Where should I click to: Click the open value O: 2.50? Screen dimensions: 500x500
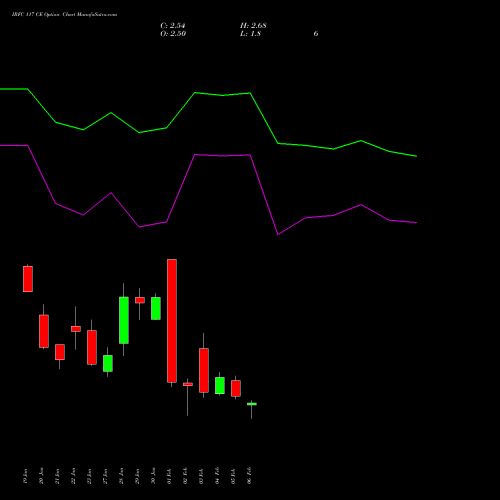pyautogui.click(x=173, y=34)
